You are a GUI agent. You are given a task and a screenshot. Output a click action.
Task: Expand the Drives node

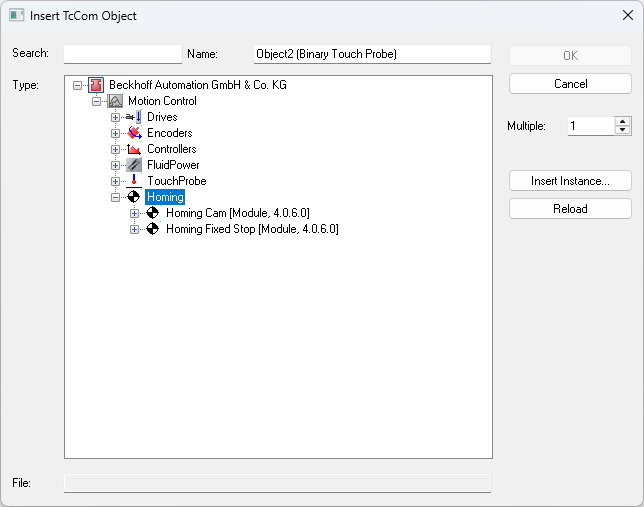pos(115,118)
